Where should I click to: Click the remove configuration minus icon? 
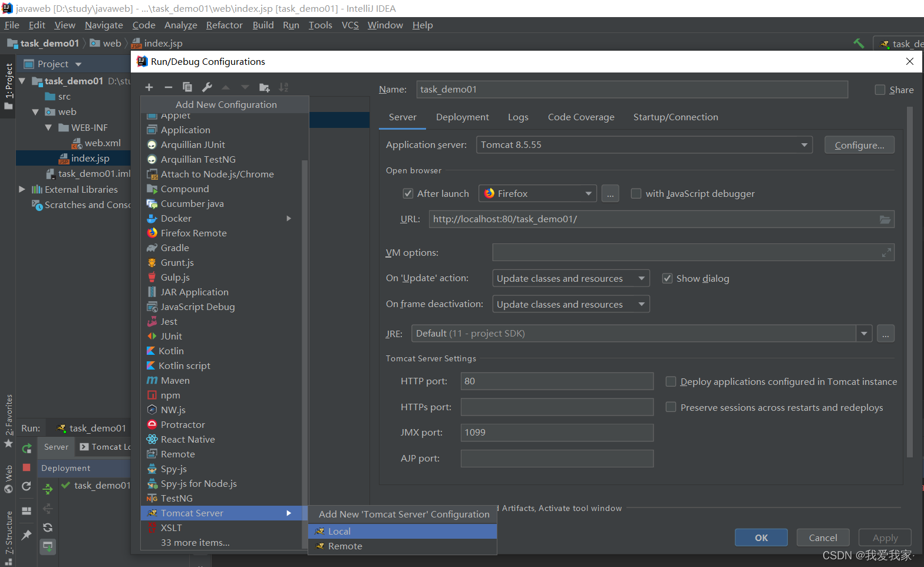point(169,87)
